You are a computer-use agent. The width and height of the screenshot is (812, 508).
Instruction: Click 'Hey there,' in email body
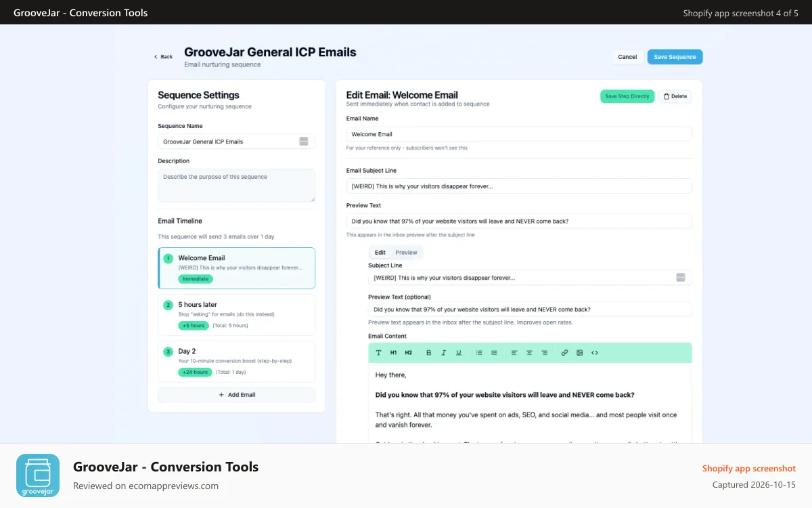[x=391, y=375]
